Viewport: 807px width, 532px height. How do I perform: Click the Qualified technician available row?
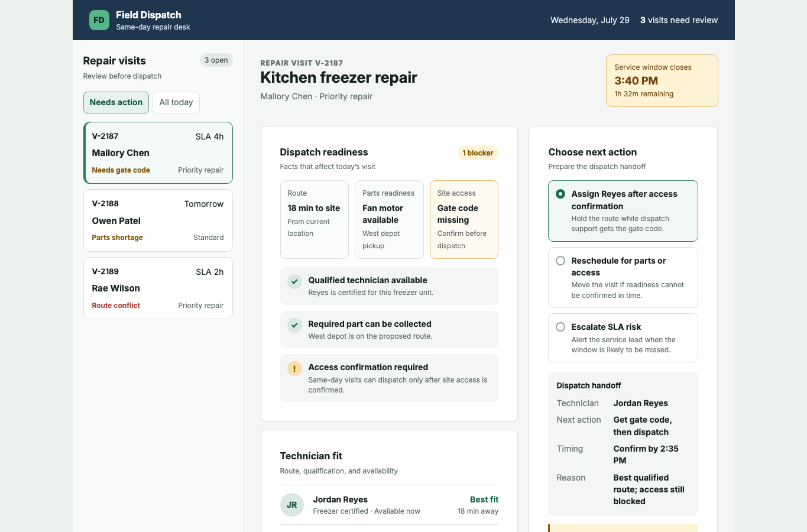[389, 286]
